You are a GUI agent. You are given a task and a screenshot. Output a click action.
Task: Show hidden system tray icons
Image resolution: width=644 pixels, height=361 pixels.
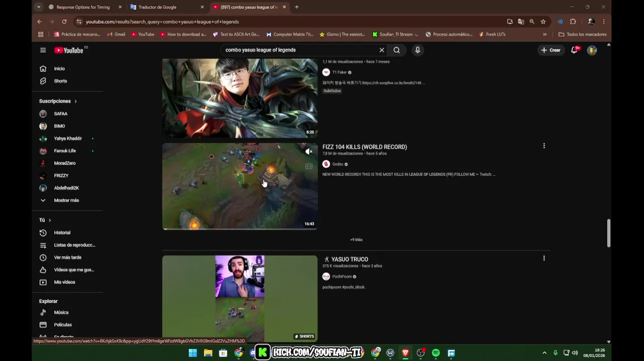[544, 353]
